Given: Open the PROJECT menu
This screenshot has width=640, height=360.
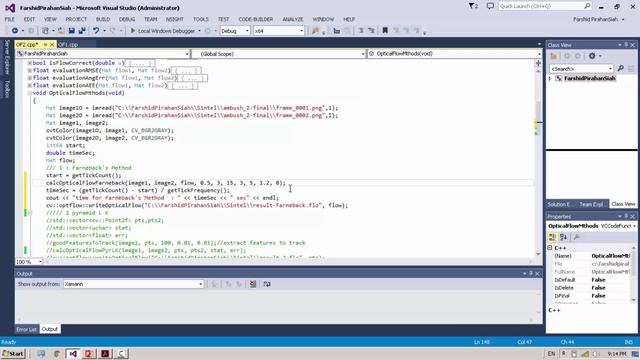Looking at the screenshot, I should tap(76, 19).
